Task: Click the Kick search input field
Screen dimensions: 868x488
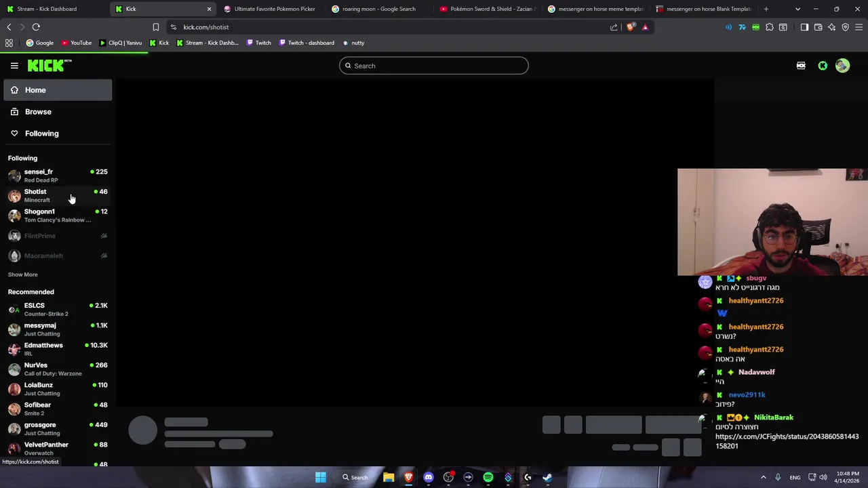Action: tap(434, 66)
